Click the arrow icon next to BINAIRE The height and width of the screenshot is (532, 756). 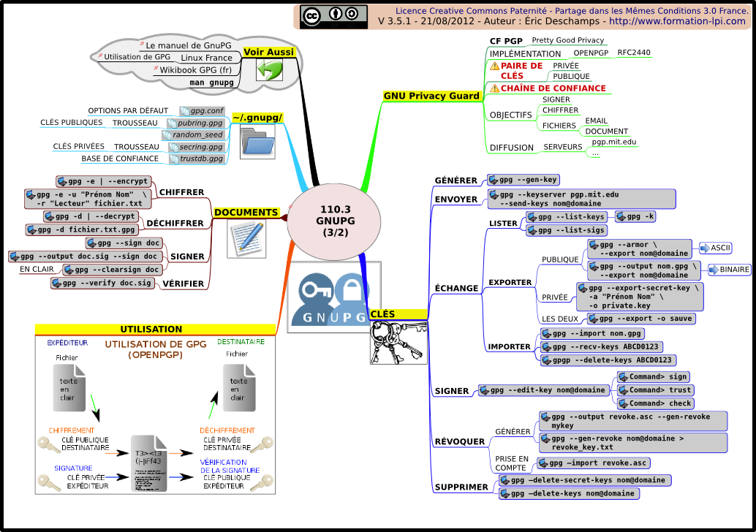click(x=714, y=270)
